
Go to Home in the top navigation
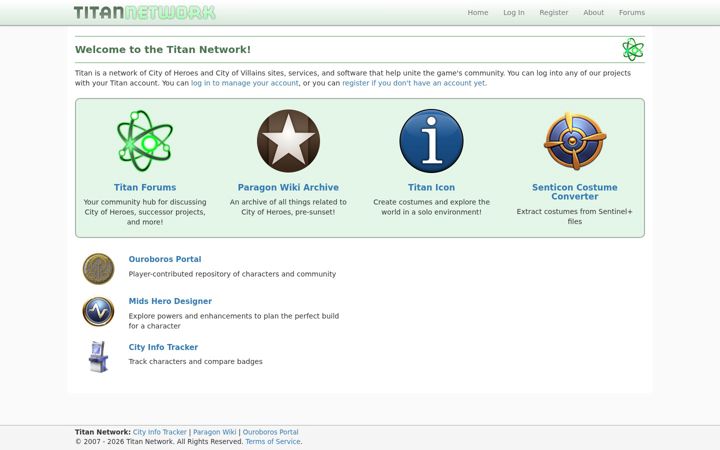pyautogui.click(x=478, y=12)
